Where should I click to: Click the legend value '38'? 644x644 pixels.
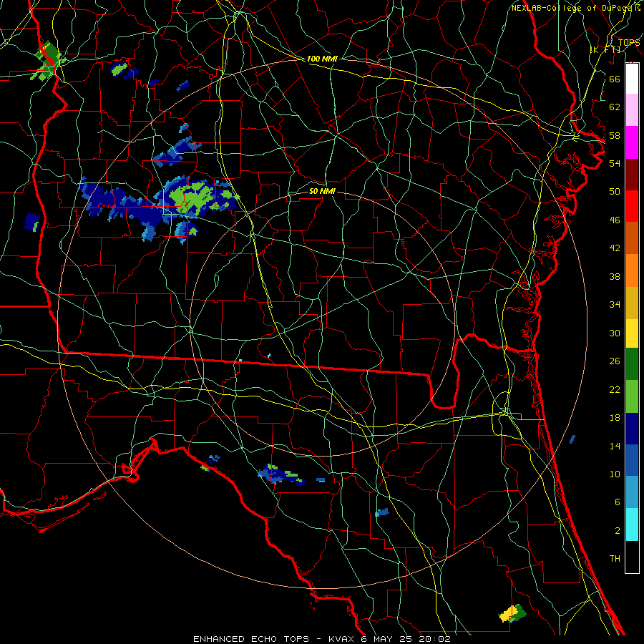click(x=615, y=276)
